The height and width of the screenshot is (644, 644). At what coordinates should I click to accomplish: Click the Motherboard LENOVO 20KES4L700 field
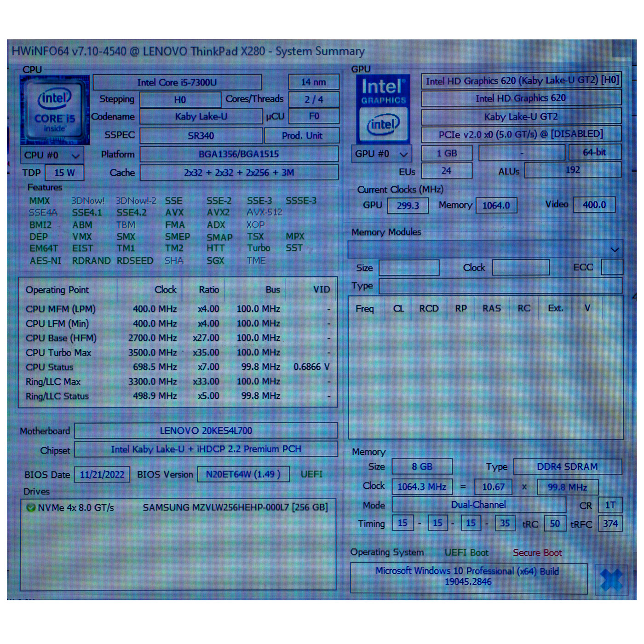click(x=206, y=431)
